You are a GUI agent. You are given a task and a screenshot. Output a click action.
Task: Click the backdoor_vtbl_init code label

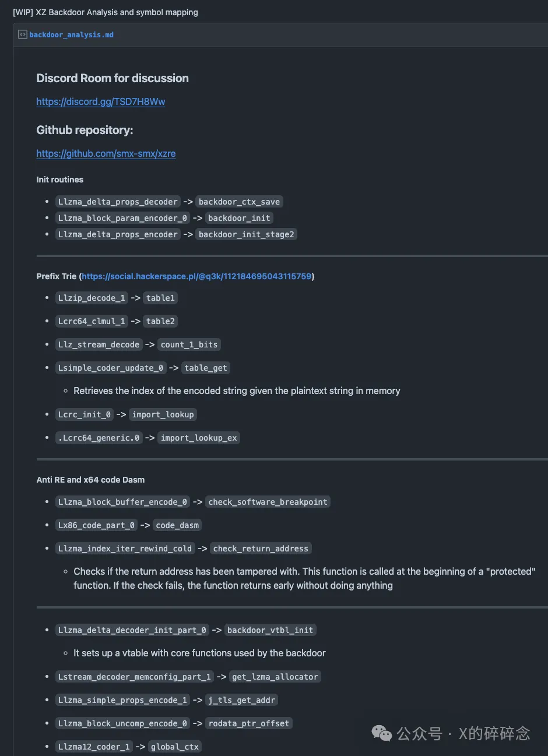(x=271, y=630)
